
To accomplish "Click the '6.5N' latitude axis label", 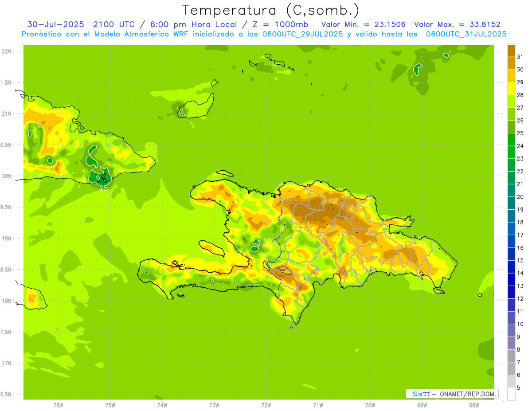I will 7,394.
